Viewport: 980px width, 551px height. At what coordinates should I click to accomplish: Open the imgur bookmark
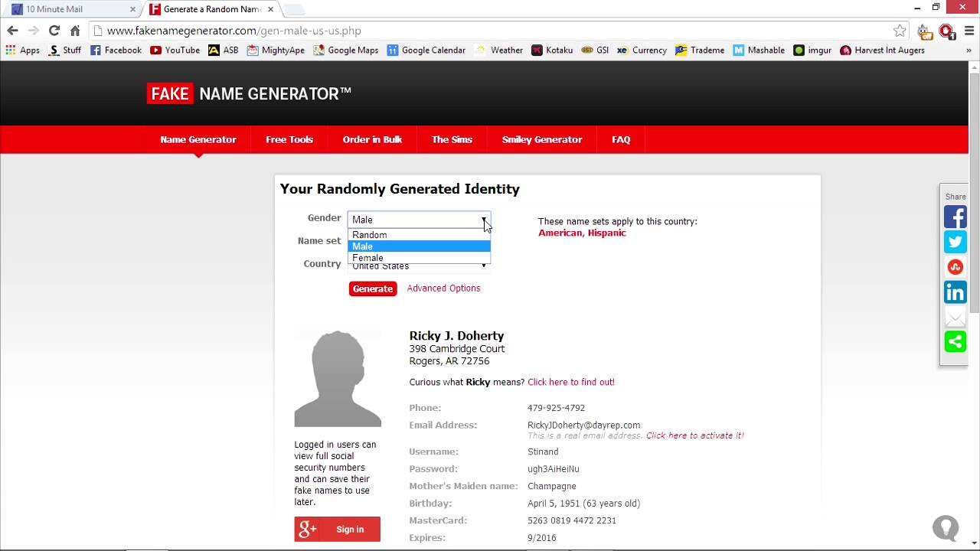pyautogui.click(x=812, y=50)
